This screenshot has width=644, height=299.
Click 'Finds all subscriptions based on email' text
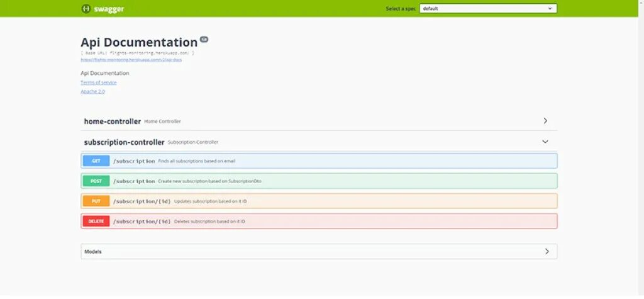tap(197, 161)
